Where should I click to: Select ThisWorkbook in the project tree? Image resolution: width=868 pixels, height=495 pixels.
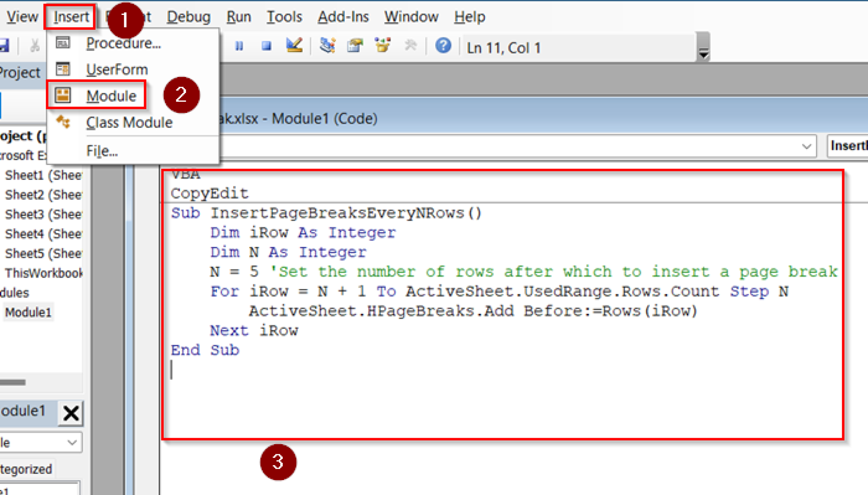click(43, 273)
